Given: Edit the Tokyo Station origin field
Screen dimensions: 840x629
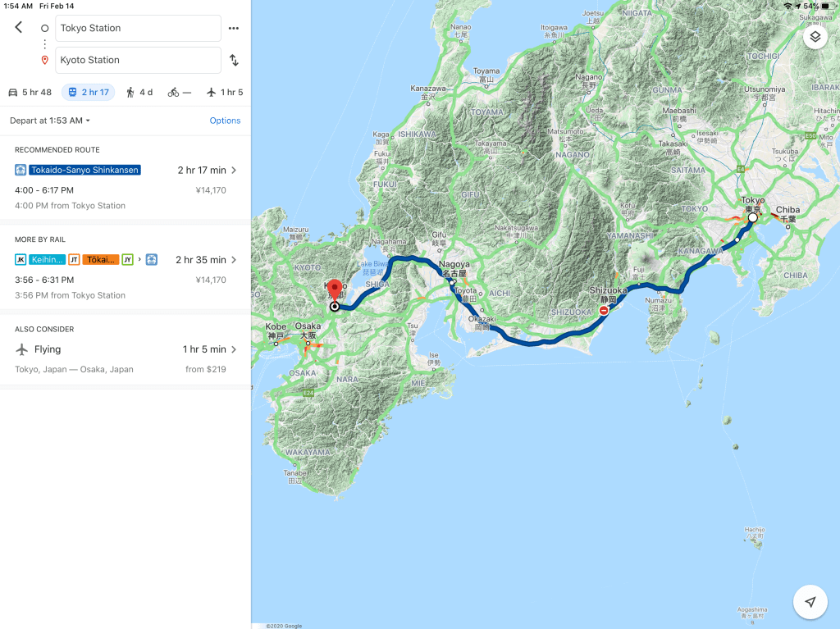Looking at the screenshot, I should 138,28.
